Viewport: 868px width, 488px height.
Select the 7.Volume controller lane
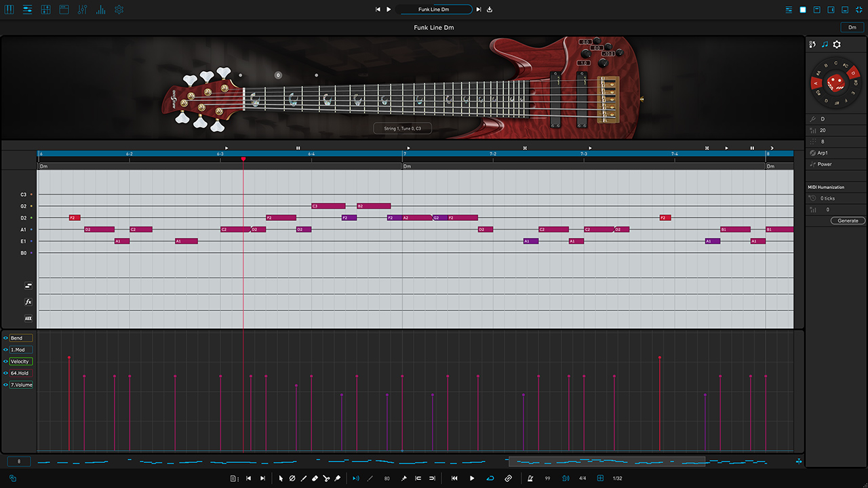point(20,385)
